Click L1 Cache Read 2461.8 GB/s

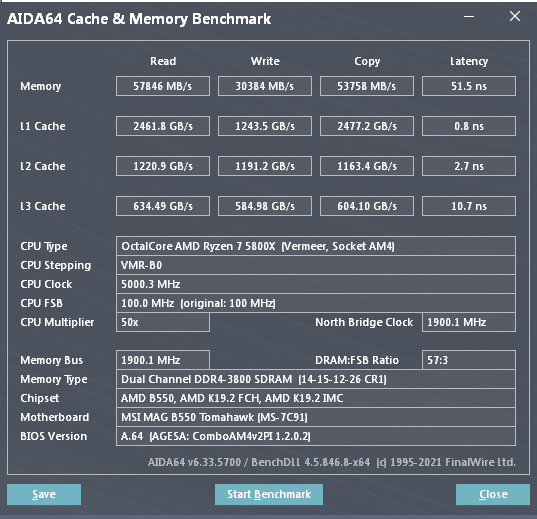[163, 126]
